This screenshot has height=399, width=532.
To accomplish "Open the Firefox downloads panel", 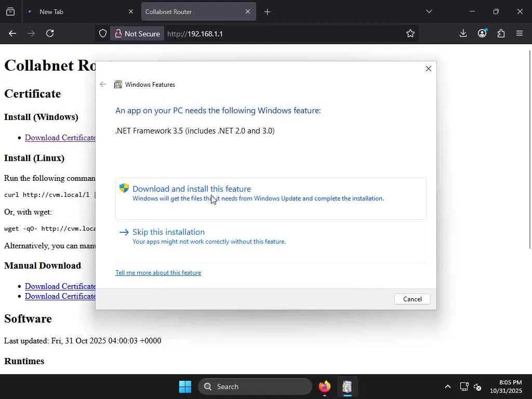I will click(463, 34).
